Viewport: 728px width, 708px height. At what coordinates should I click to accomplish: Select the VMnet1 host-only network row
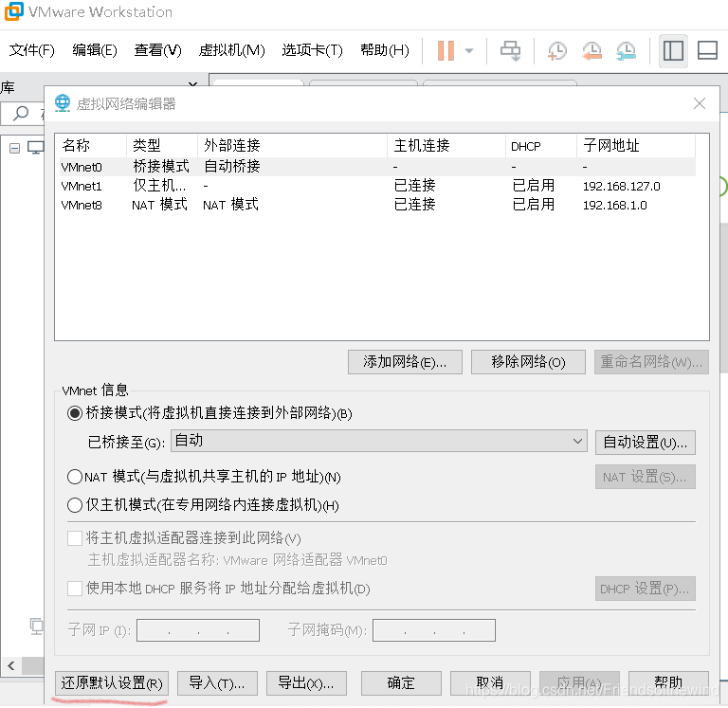pos(377,186)
